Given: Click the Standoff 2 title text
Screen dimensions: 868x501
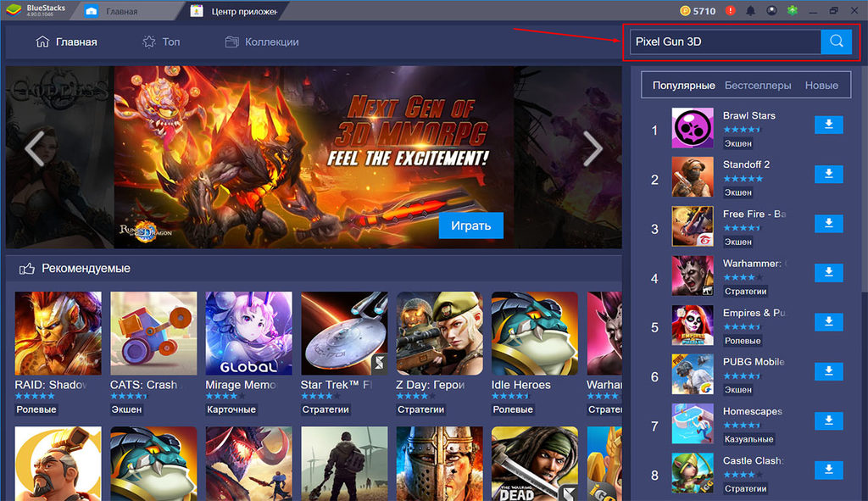Looking at the screenshot, I should 746,164.
